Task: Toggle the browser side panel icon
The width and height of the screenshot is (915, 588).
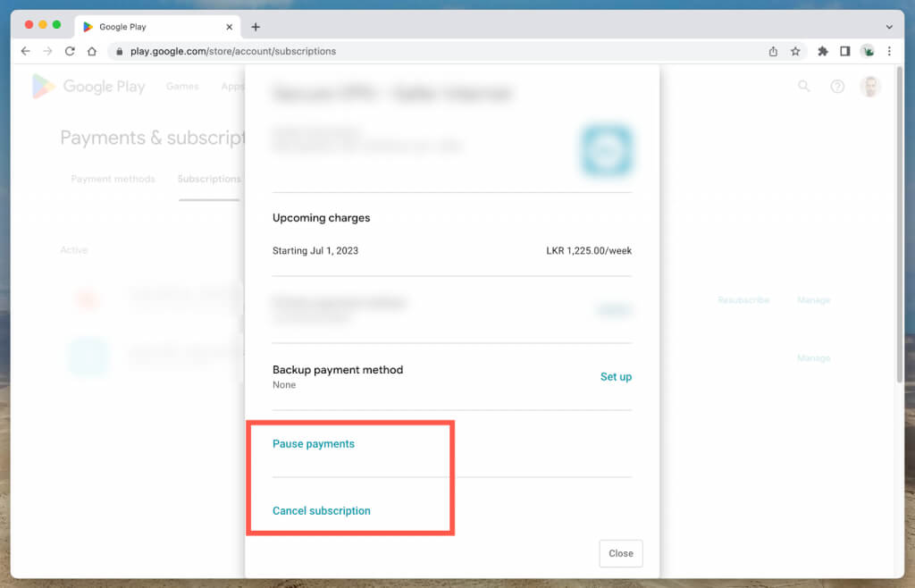Action: pos(845,51)
